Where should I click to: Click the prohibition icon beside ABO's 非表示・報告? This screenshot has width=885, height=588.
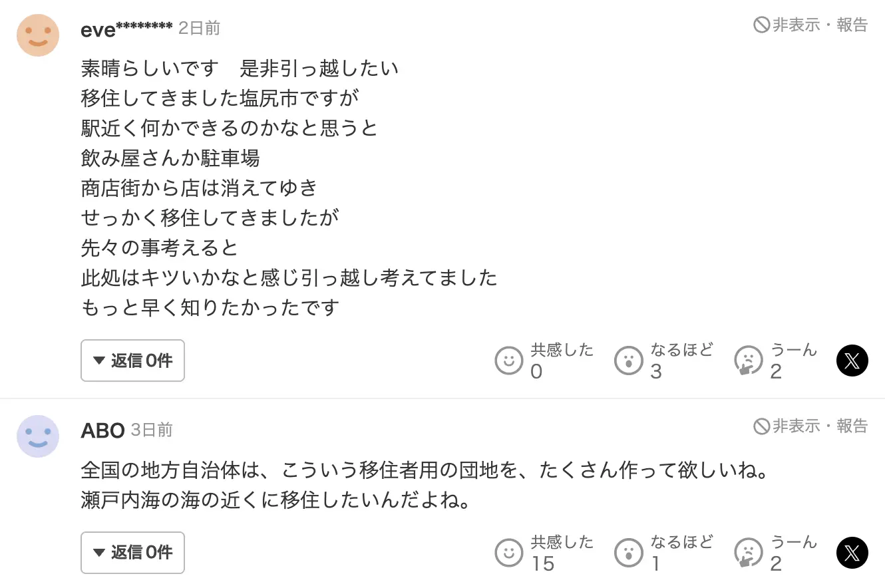coord(761,426)
